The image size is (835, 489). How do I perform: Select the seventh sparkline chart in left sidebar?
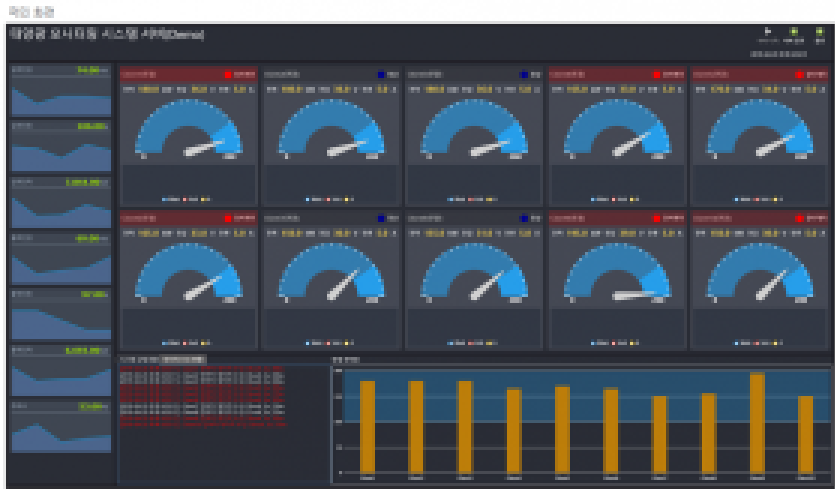[61, 434]
